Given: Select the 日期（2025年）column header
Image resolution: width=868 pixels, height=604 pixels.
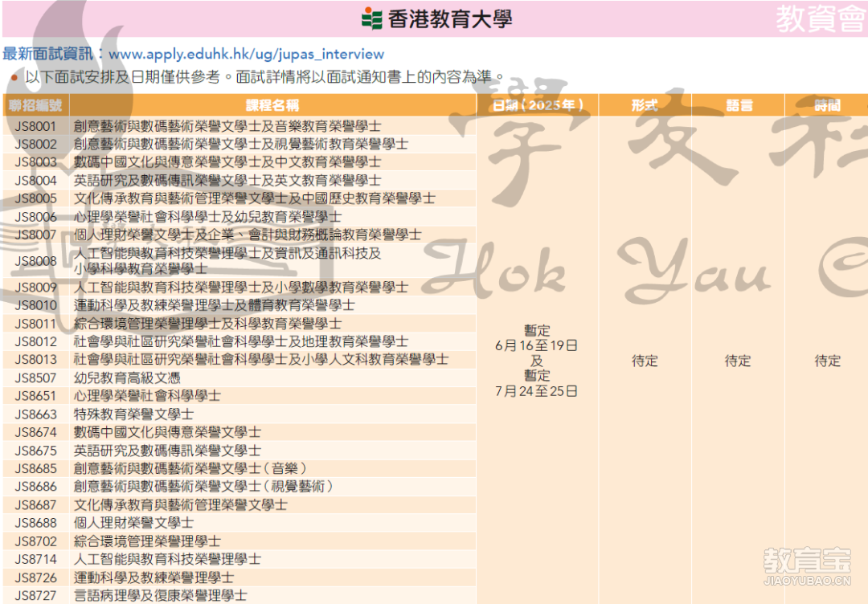Looking at the screenshot, I should [537, 105].
